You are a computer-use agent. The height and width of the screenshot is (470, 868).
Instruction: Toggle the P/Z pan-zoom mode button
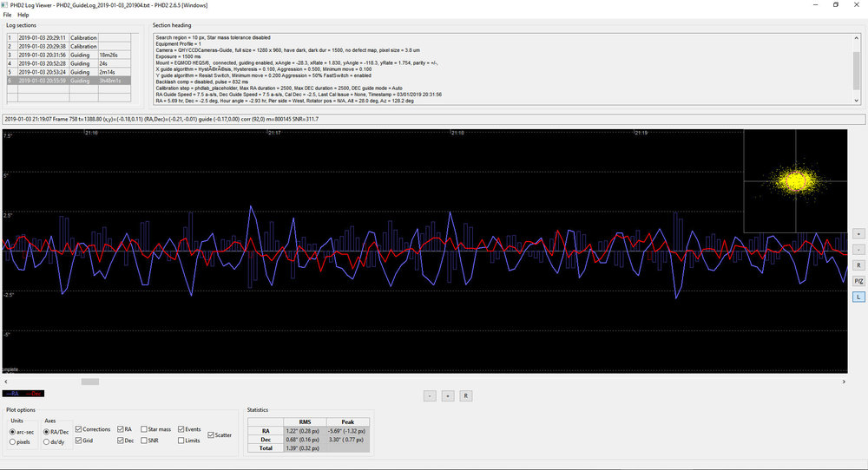[858, 282]
